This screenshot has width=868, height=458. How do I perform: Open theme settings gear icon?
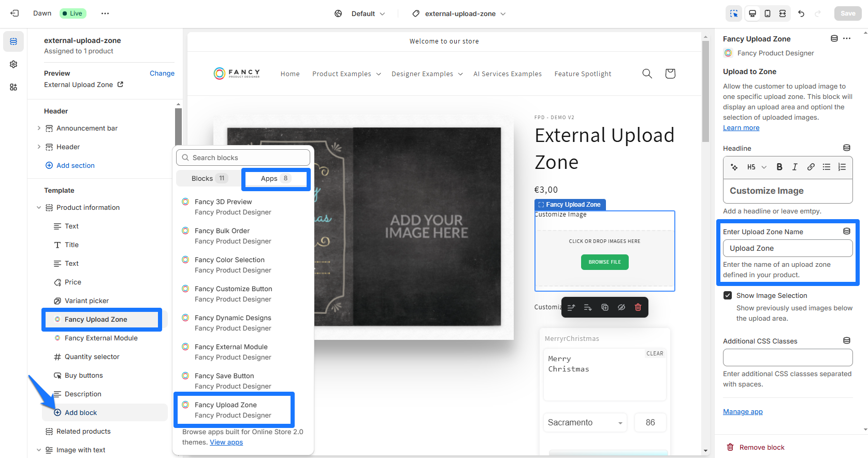pos(13,64)
